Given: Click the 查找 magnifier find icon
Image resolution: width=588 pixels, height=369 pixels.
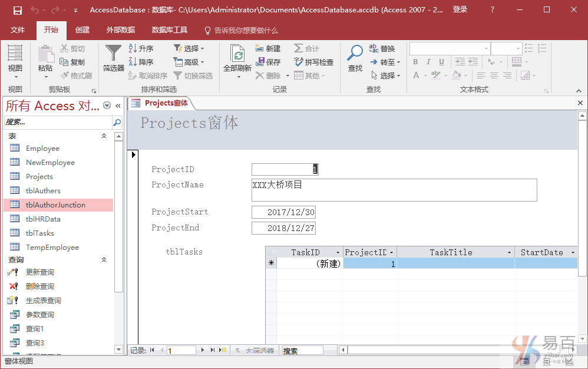Looking at the screenshot, I should click(x=355, y=58).
